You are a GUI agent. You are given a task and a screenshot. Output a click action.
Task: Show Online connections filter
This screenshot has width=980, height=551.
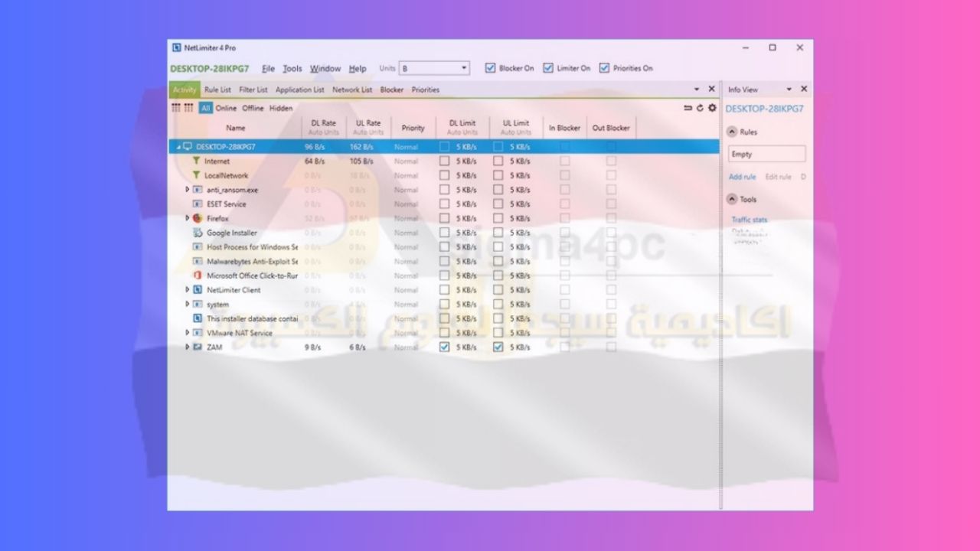point(226,108)
